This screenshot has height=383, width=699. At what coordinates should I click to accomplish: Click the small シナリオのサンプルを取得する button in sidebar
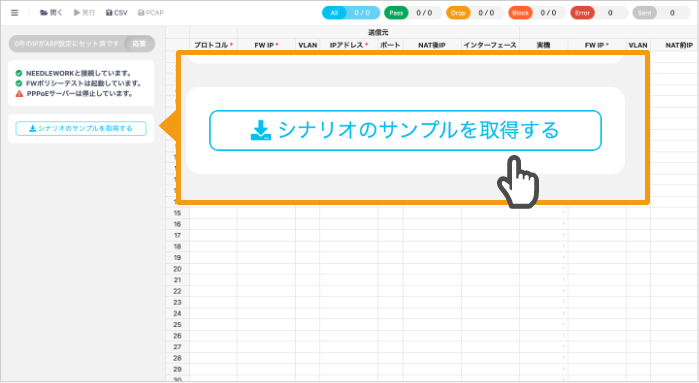coord(81,128)
